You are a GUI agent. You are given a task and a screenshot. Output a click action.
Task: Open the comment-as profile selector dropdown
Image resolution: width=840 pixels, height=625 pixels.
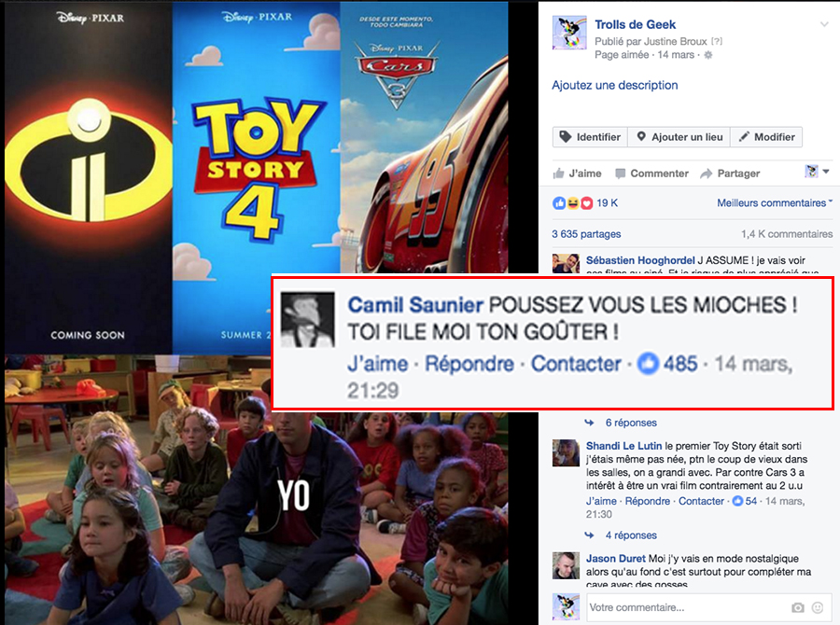point(817,172)
